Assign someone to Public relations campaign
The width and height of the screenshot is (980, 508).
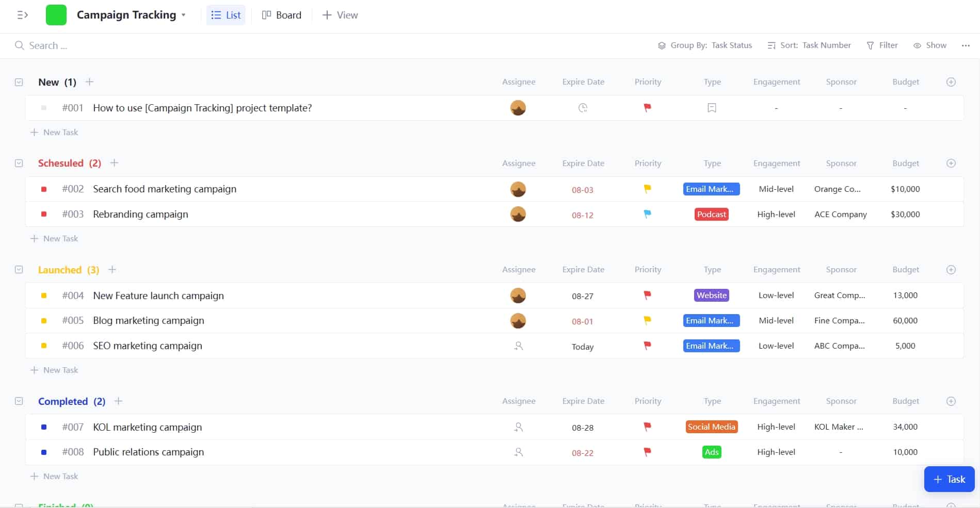[x=518, y=452]
